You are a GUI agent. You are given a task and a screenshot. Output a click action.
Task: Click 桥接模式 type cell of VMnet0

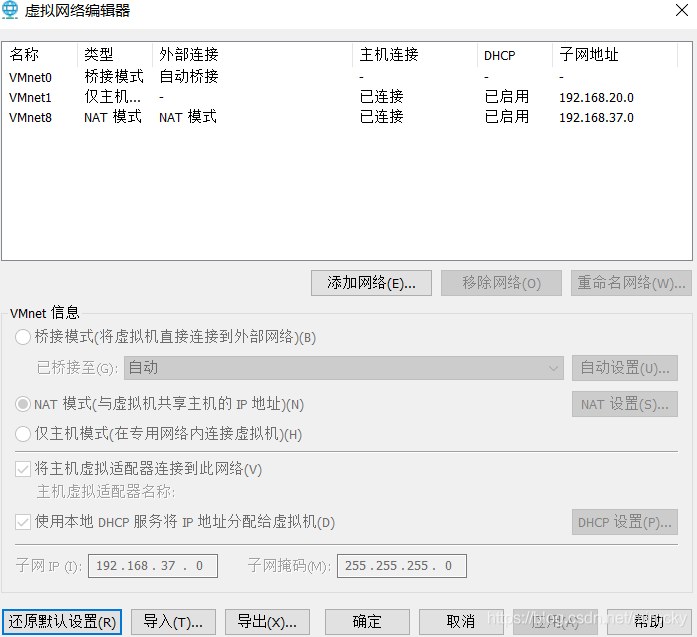(114, 76)
